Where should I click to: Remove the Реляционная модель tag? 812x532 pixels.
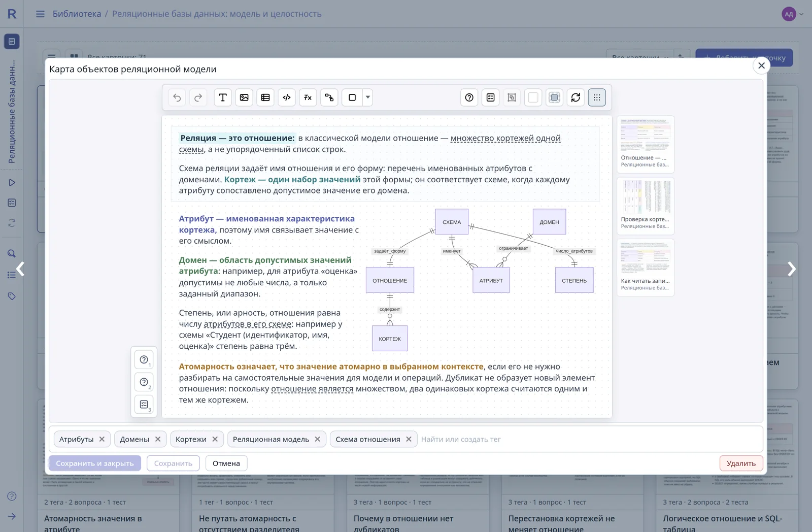point(318,439)
